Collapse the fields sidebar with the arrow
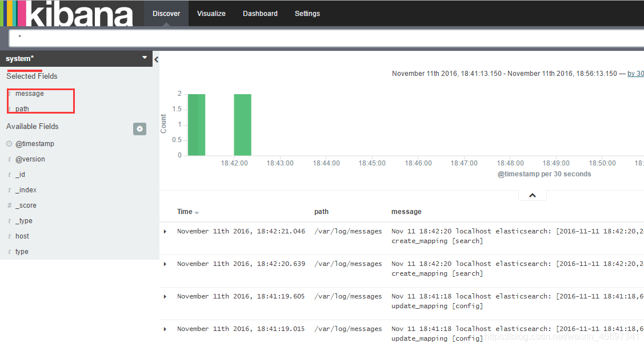Viewport: 644px width, 347px height. [x=156, y=60]
